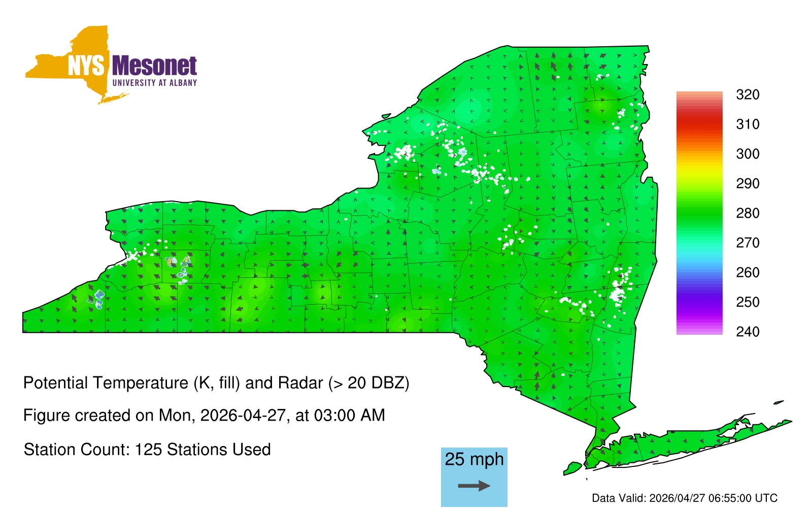Click the Figure created on date line

click(x=204, y=416)
